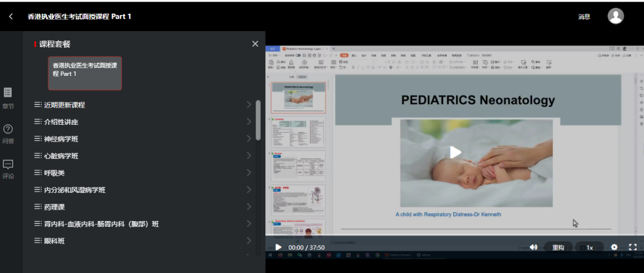Click large play button on video
This screenshot has width=644, height=273.
pyautogui.click(x=456, y=152)
